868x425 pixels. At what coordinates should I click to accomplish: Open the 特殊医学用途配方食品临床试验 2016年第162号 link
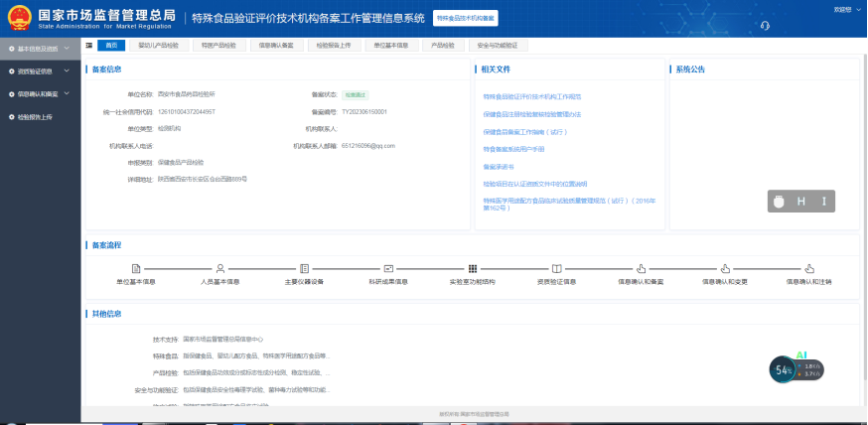pyautogui.click(x=569, y=205)
